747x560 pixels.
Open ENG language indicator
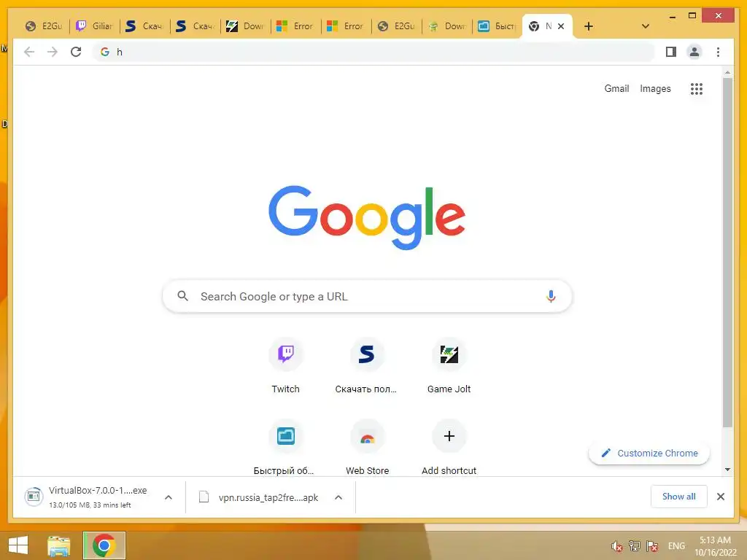(676, 546)
